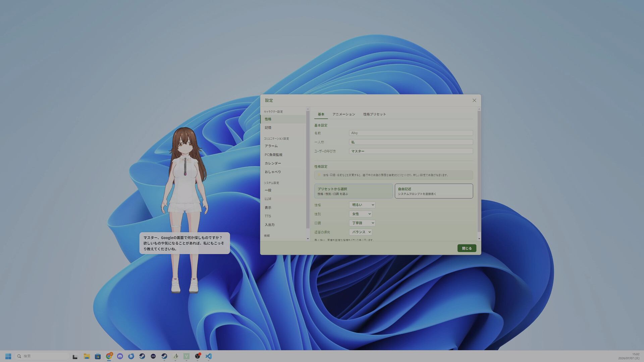This screenshot has height=362, width=644.
Task: Click the lightbulb notice about history reset
Action: (393, 175)
